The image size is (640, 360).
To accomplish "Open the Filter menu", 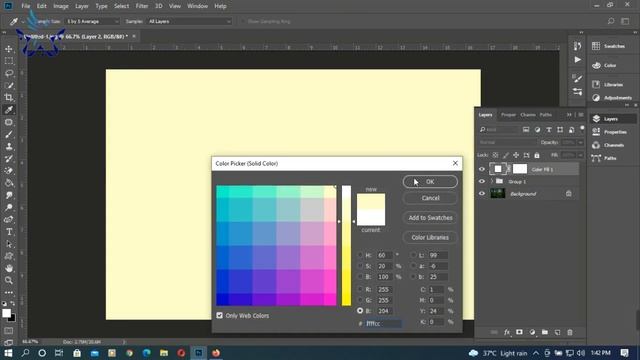I will point(142,6).
